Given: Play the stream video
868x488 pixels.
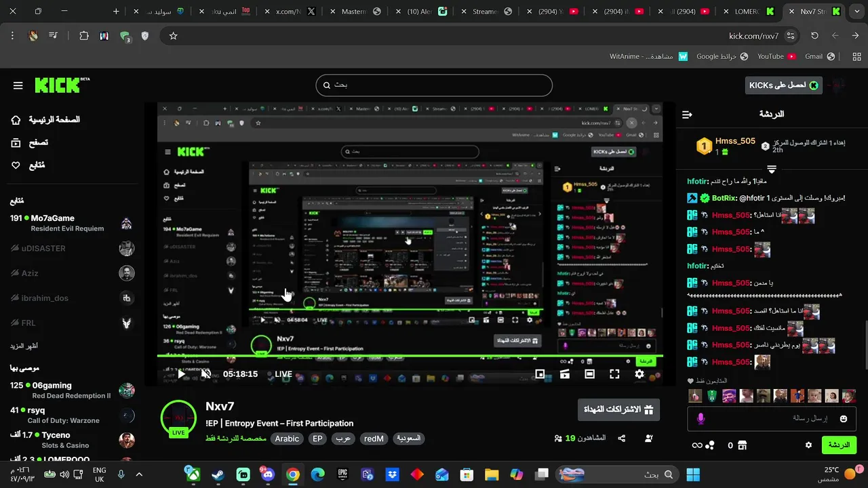Looking at the screenshot, I should click(x=181, y=374).
